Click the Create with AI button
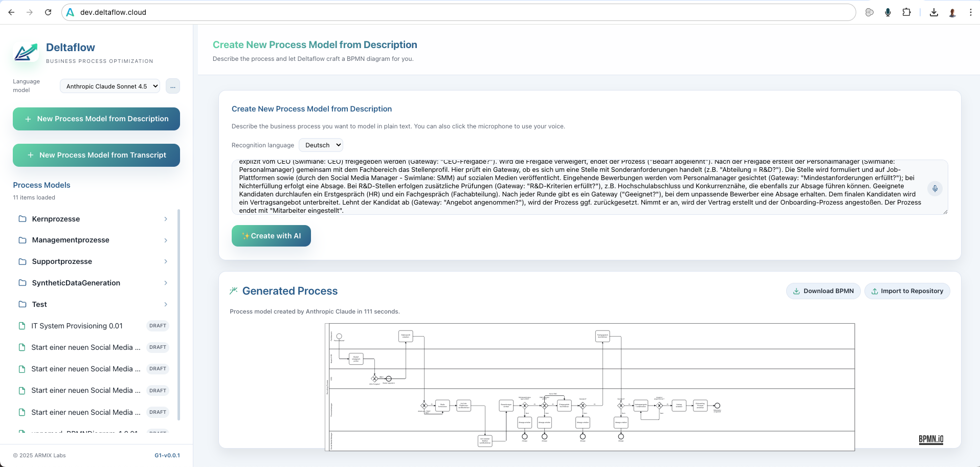 pyautogui.click(x=271, y=236)
